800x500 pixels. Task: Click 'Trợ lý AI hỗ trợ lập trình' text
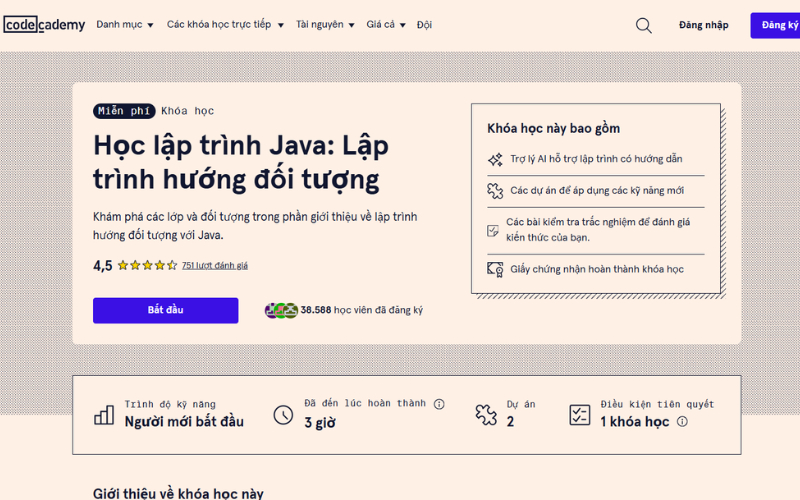click(596, 159)
